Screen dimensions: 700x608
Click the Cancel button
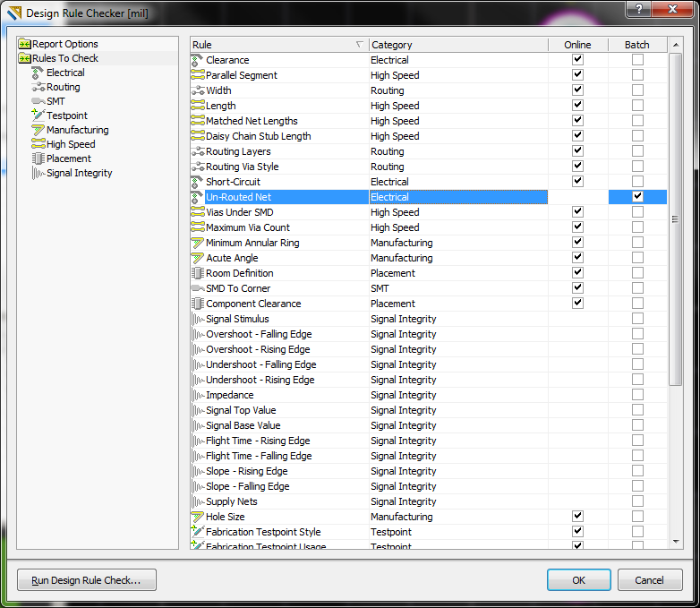[650, 580]
